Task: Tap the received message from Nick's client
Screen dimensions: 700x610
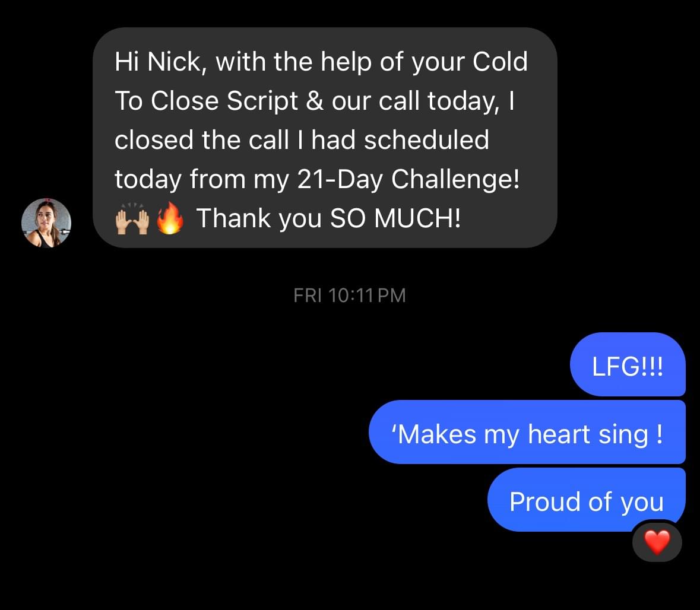Action: tap(325, 138)
